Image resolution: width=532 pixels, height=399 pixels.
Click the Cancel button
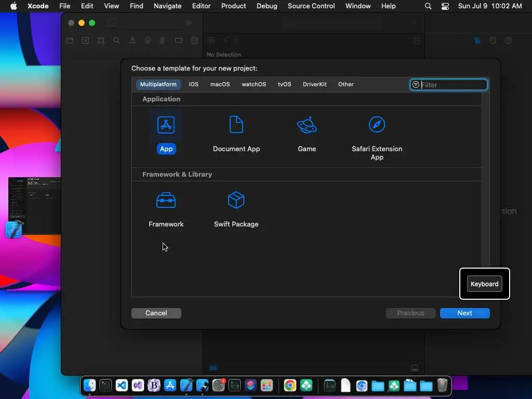(x=156, y=313)
